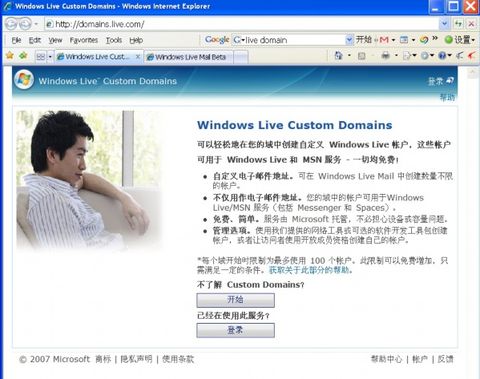Click the Home icon on command bar
The height and width of the screenshot is (379, 480).
339,56
